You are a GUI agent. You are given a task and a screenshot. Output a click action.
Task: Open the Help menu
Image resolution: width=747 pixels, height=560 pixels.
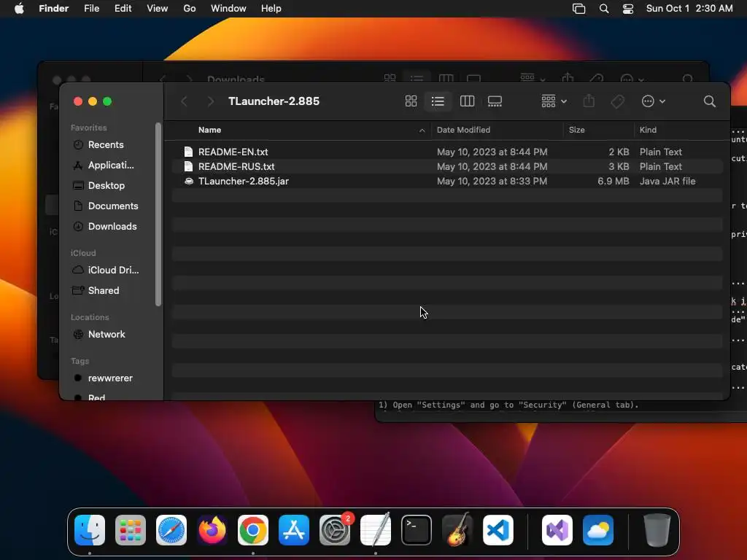click(271, 9)
